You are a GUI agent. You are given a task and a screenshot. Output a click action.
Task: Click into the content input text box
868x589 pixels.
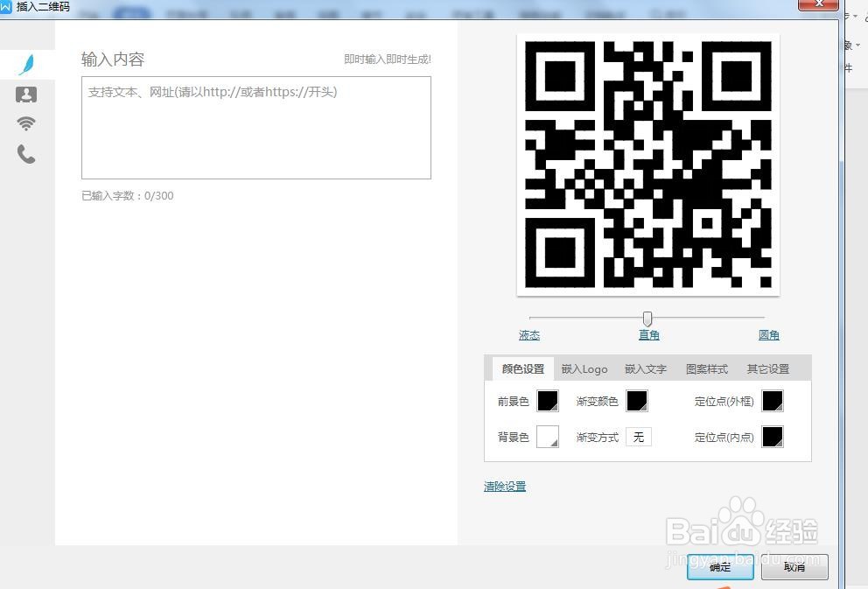(x=256, y=128)
